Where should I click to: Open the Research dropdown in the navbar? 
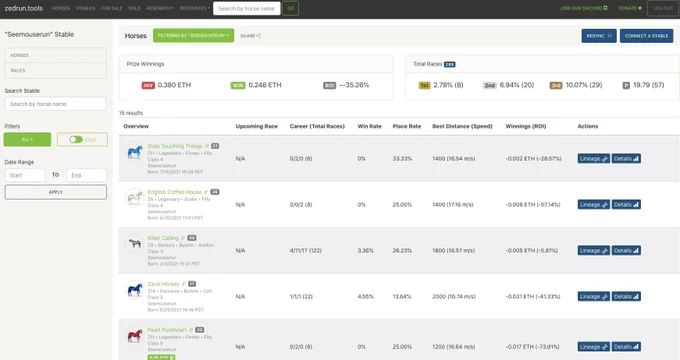pos(160,8)
